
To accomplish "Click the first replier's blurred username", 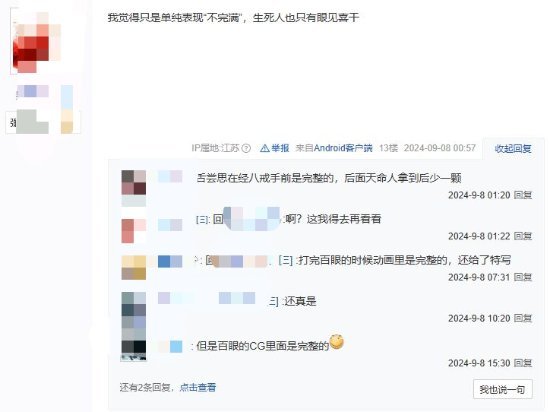I will click(x=170, y=176).
